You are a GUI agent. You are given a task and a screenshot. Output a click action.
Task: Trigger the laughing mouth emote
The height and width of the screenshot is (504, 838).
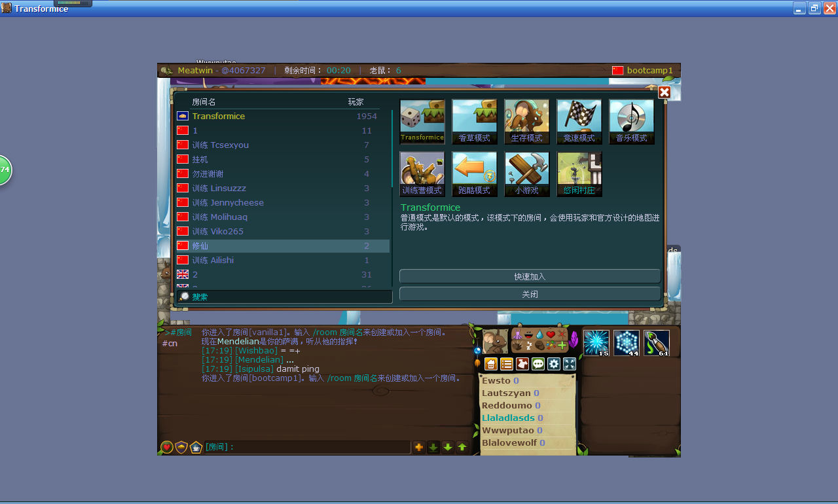[x=528, y=334]
